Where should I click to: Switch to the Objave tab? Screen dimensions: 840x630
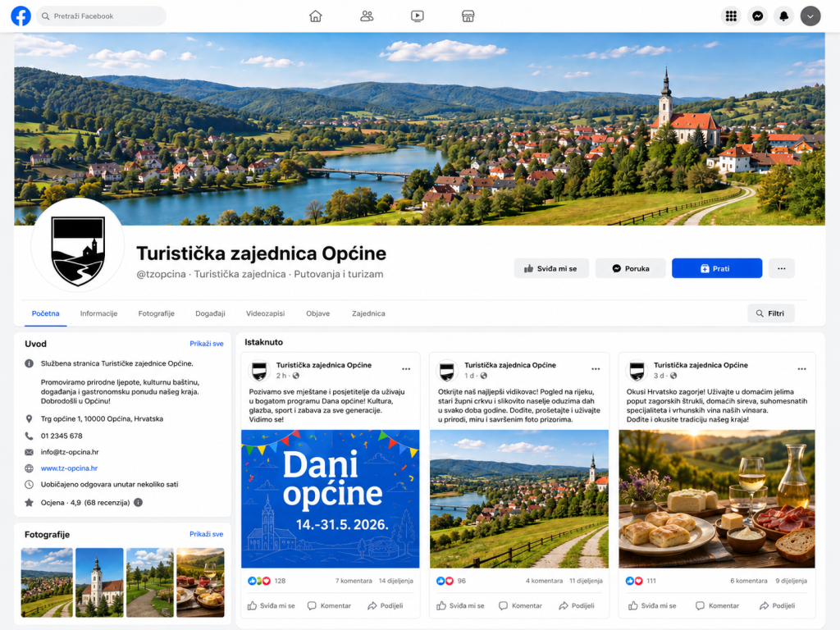[x=317, y=313]
